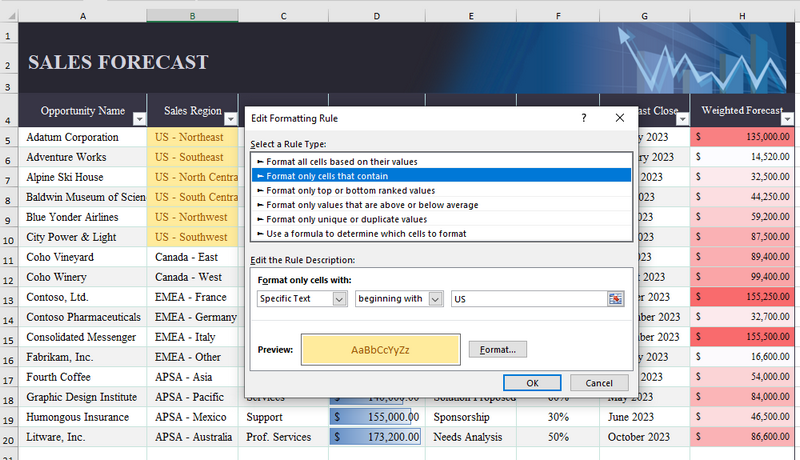The height and width of the screenshot is (460, 800).
Task: Click the 30% probability cell
Action: click(x=558, y=417)
